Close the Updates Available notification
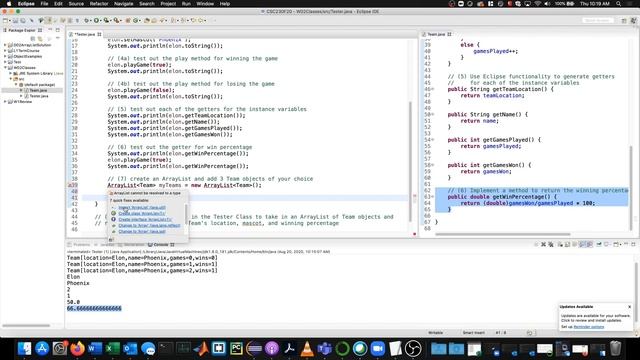Image resolution: width=640 pixels, height=360 pixels. click(x=629, y=307)
